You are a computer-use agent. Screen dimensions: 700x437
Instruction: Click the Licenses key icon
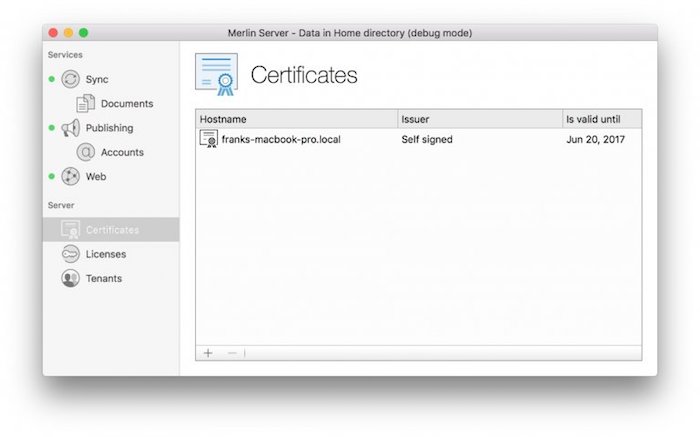click(71, 254)
